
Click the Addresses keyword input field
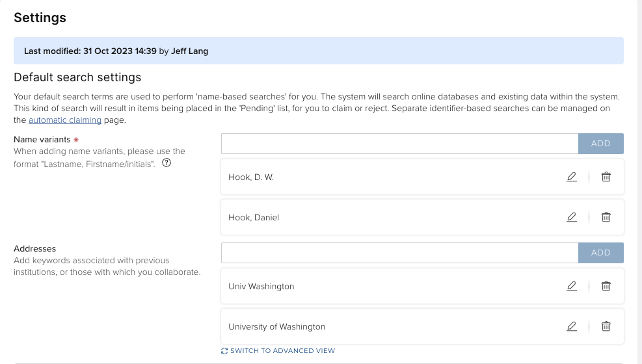click(399, 253)
